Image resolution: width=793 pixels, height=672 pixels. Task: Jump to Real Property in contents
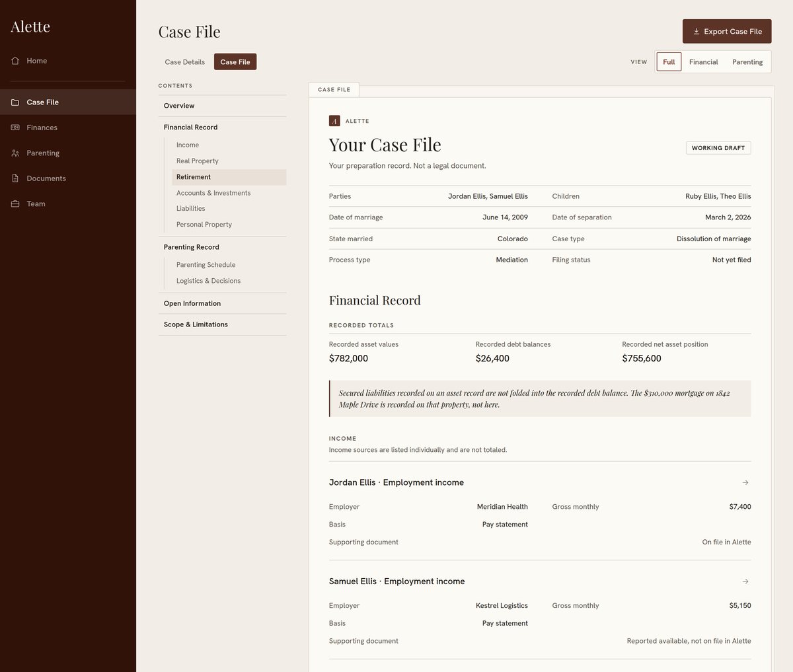click(229, 161)
